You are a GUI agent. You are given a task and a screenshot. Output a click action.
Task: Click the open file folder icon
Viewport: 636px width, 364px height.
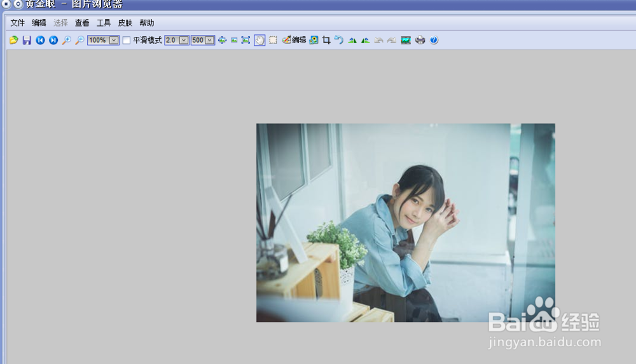point(14,40)
